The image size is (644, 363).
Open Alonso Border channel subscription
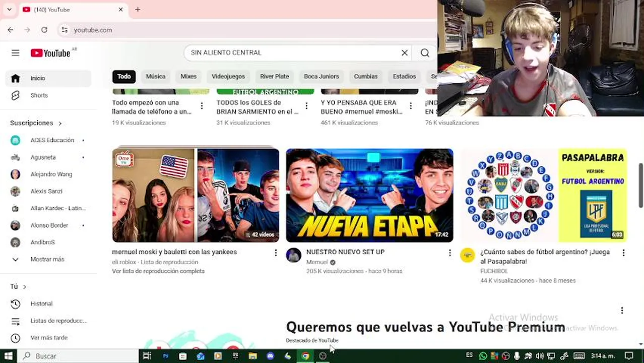[48, 225]
